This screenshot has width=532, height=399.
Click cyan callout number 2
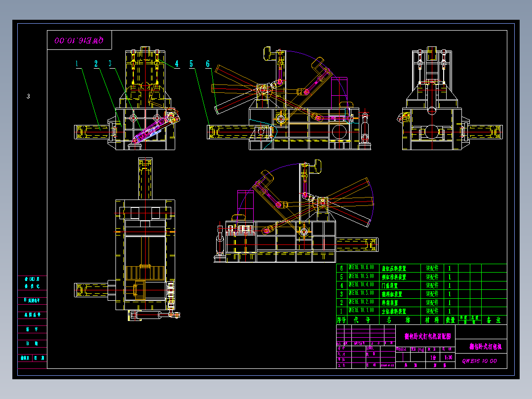click(96, 64)
